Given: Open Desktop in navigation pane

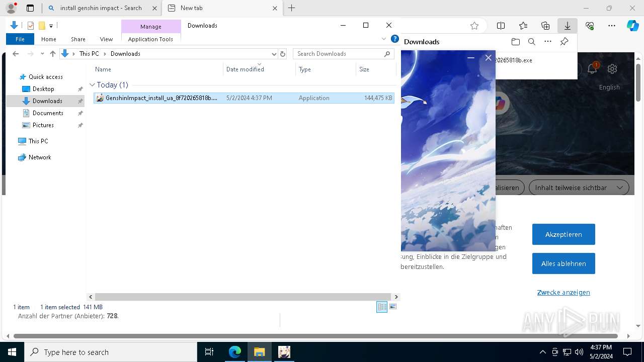Looking at the screenshot, I should [43, 89].
